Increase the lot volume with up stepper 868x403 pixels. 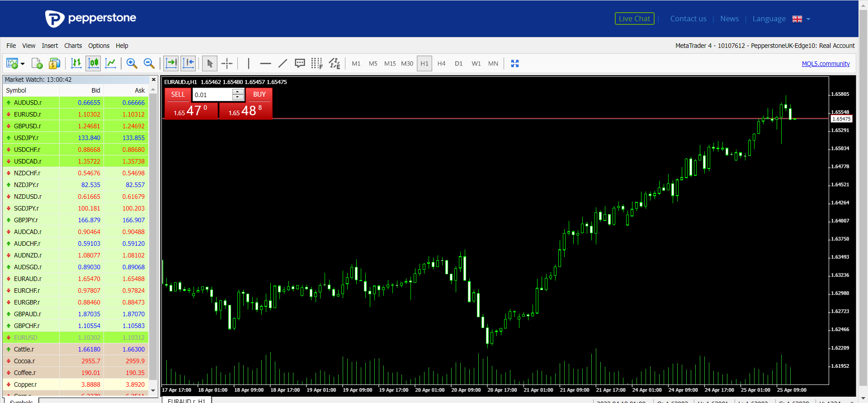pyautogui.click(x=238, y=92)
